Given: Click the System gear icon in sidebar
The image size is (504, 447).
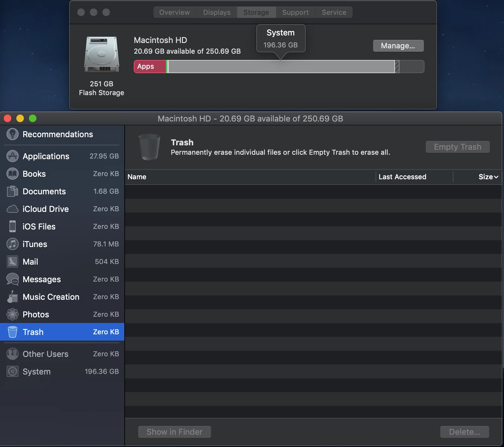Looking at the screenshot, I should (13, 371).
